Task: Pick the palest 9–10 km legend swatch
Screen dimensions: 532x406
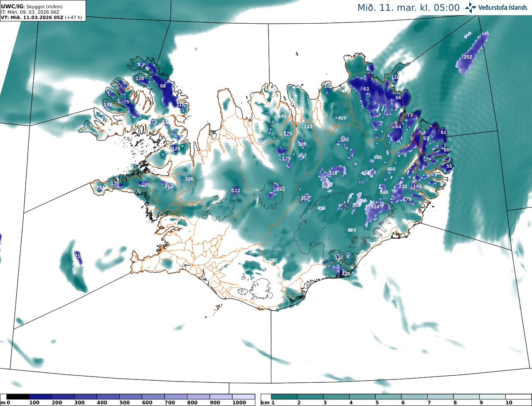Action: [493, 397]
